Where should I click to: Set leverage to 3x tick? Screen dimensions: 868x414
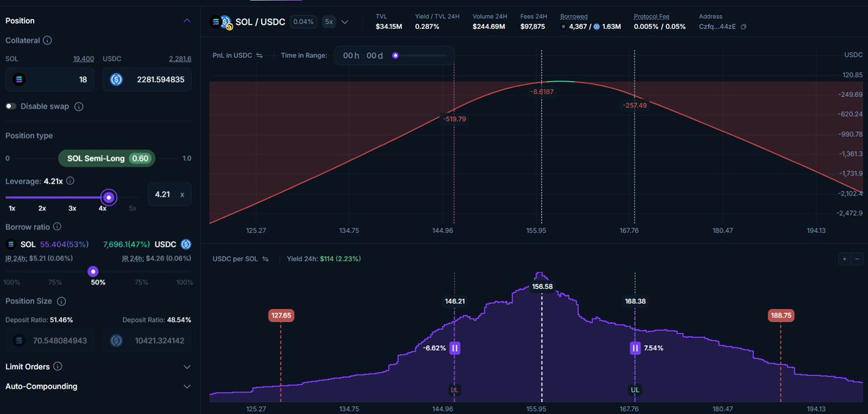pos(72,208)
